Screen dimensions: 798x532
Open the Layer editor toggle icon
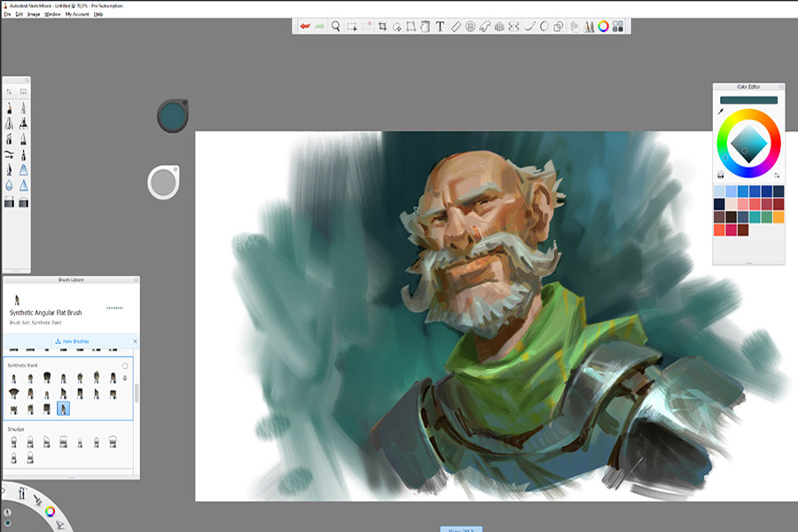point(574,27)
